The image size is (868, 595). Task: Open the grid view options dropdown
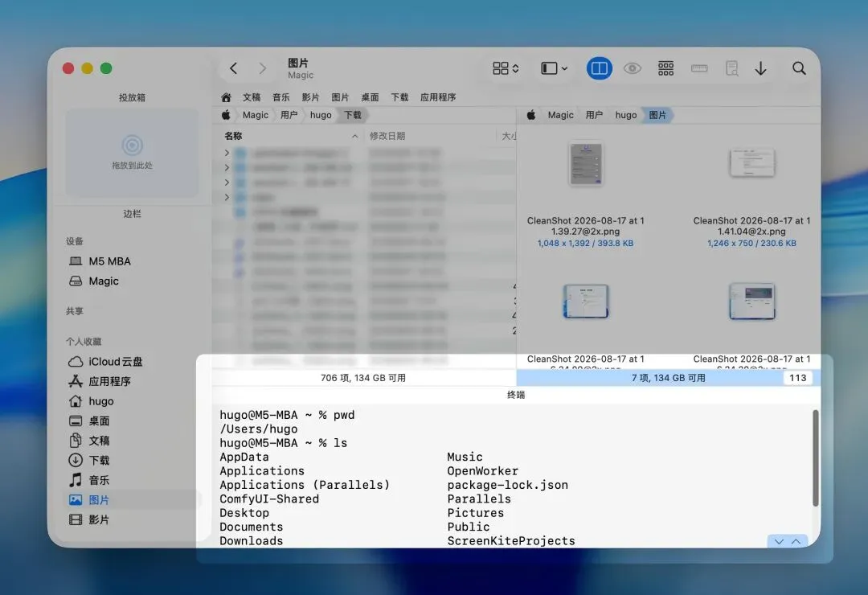click(506, 68)
